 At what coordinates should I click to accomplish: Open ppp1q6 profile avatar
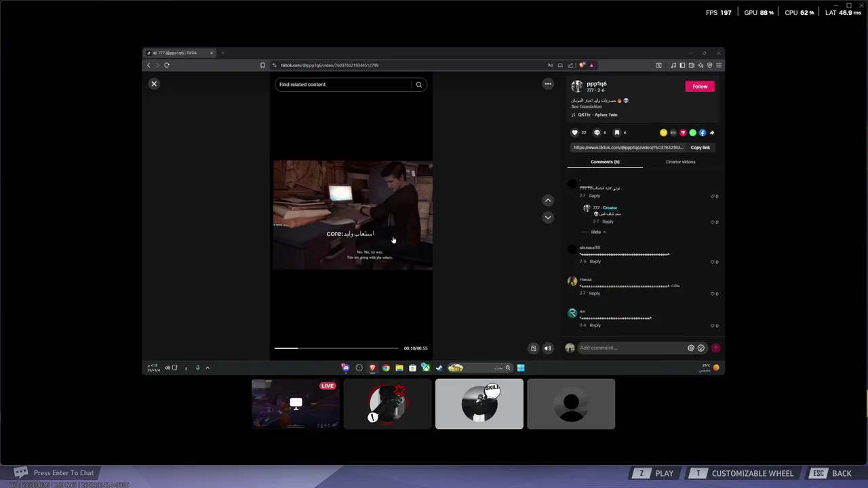(x=577, y=86)
